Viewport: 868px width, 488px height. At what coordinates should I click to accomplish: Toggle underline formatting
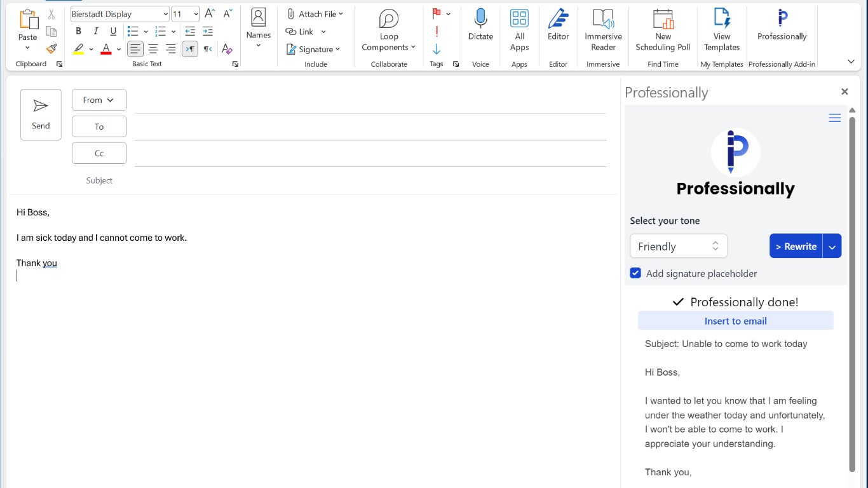coord(113,32)
